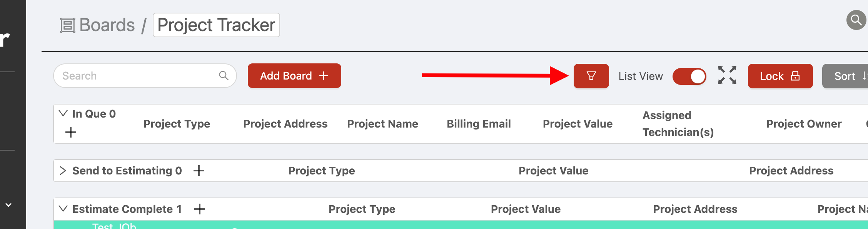Collapse the In Que group
Screen dimensions: 868x229
tap(63, 113)
